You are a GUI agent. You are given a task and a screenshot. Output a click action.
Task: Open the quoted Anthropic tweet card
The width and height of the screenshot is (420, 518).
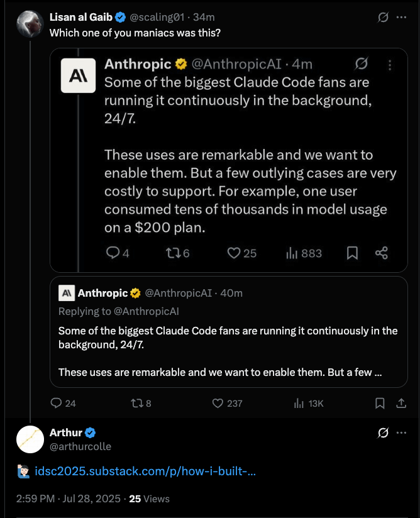click(229, 332)
